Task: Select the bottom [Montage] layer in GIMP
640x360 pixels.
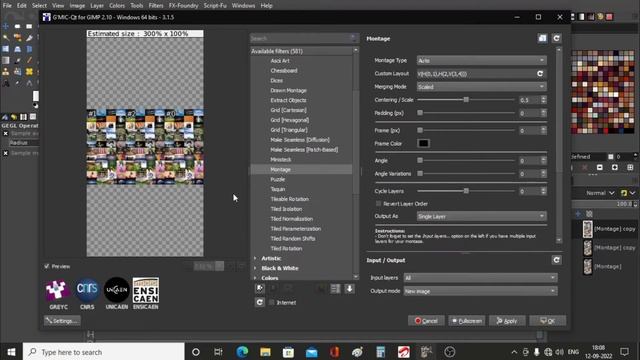Action: click(607, 267)
